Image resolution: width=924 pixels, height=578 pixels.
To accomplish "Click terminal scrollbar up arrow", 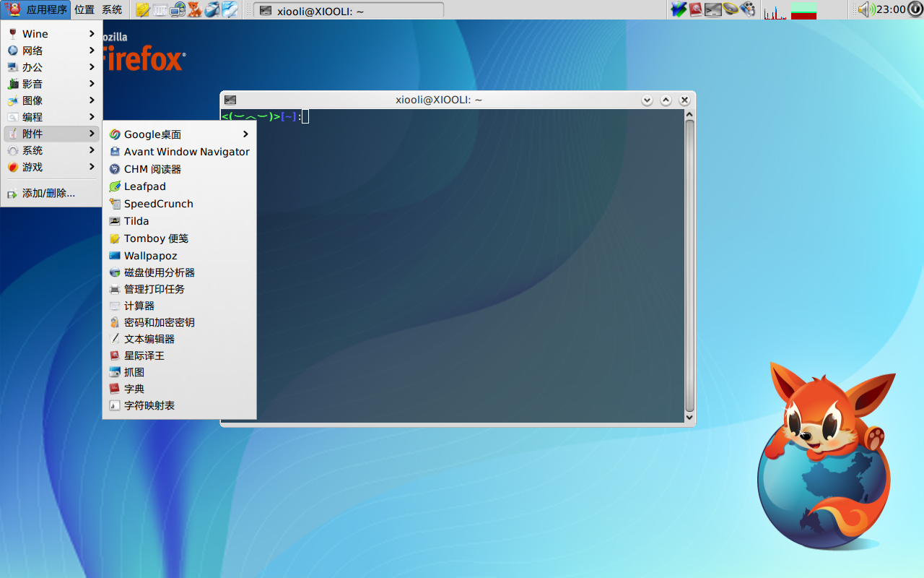I will point(689,114).
